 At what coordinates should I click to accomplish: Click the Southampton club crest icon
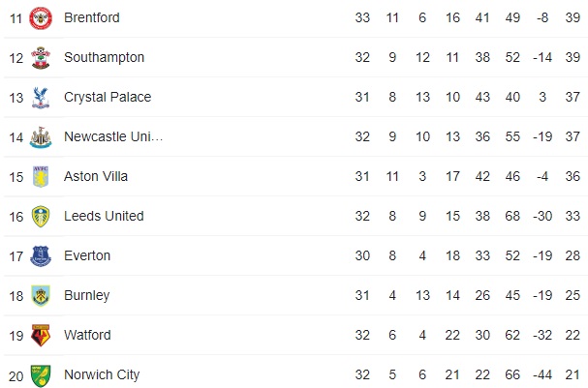point(40,58)
